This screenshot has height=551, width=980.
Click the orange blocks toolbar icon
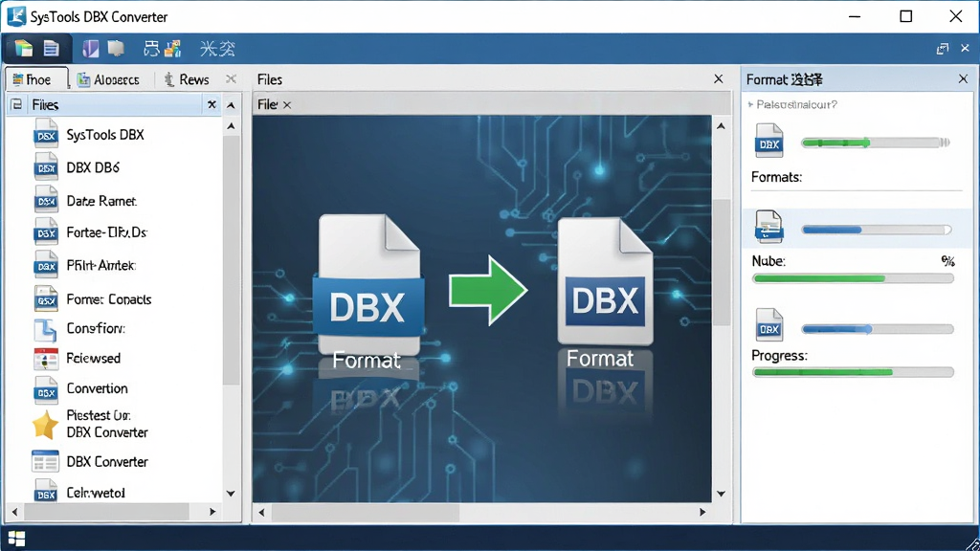(173, 48)
